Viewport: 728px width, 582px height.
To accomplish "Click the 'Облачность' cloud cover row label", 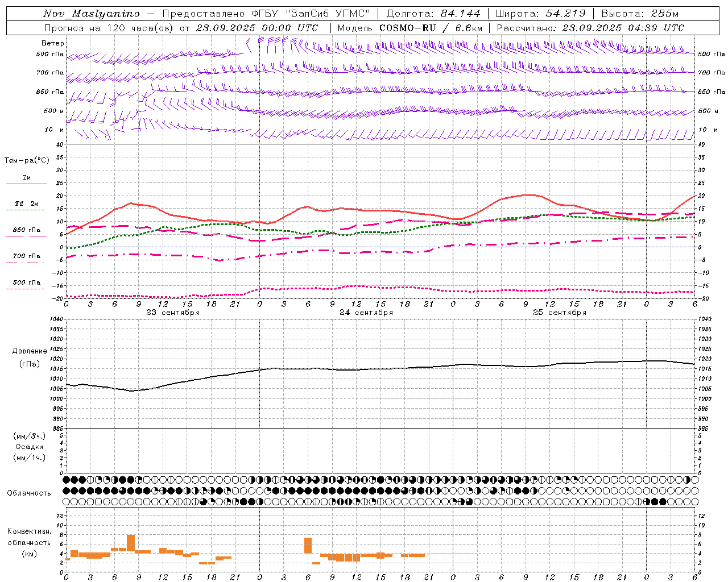I will tap(29, 493).
